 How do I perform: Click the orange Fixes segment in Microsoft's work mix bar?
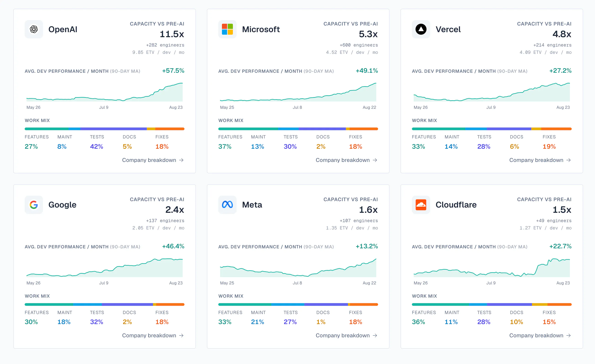(364, 129)
